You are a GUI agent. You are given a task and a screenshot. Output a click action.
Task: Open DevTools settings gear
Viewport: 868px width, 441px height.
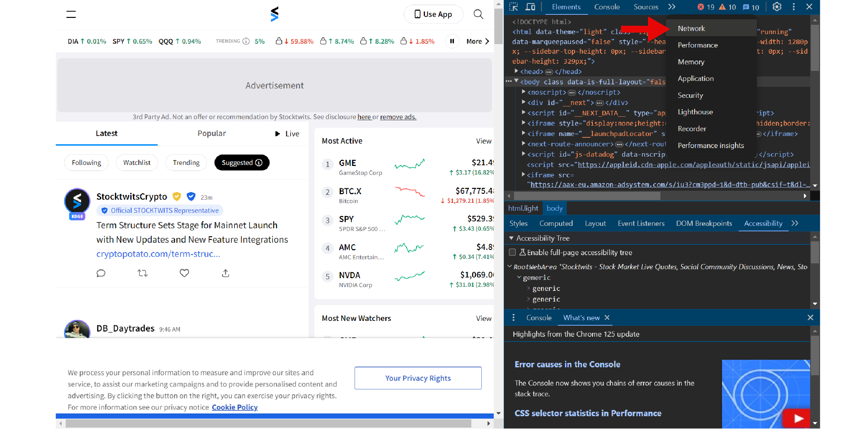777,7
